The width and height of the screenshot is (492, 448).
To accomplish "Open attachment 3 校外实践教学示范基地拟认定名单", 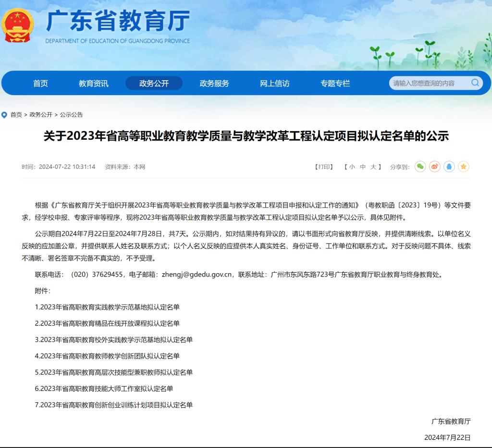I will (113, 340).
